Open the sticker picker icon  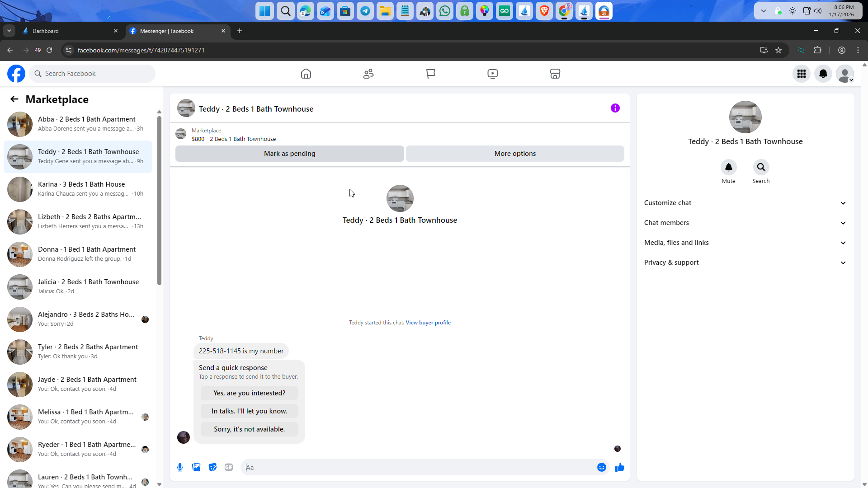click(x=212, y=467)
